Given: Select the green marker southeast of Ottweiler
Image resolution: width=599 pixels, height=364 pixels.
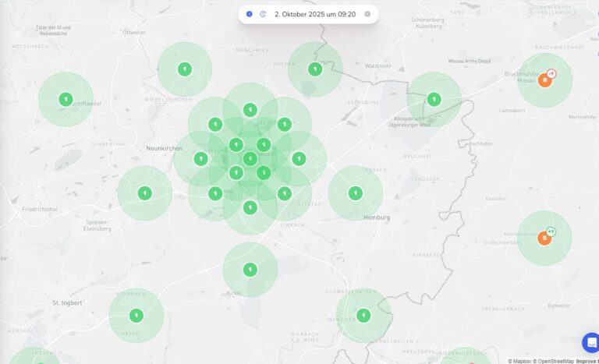Looking at the screenshot, I should point(185,69).
